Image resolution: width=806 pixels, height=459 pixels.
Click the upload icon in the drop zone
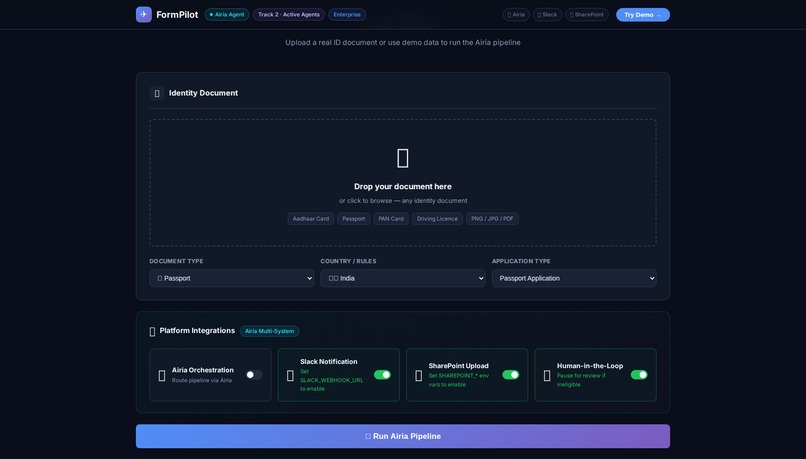(403, 158)
